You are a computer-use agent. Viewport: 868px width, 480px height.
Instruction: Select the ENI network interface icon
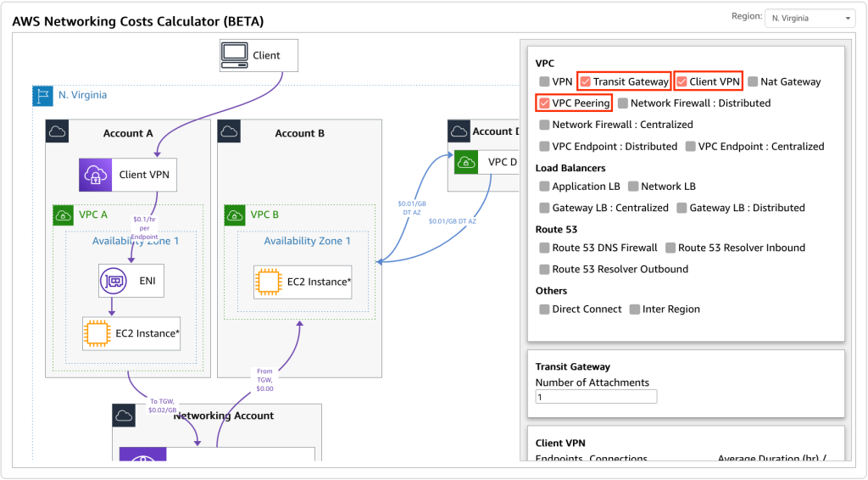pos(114,282)
